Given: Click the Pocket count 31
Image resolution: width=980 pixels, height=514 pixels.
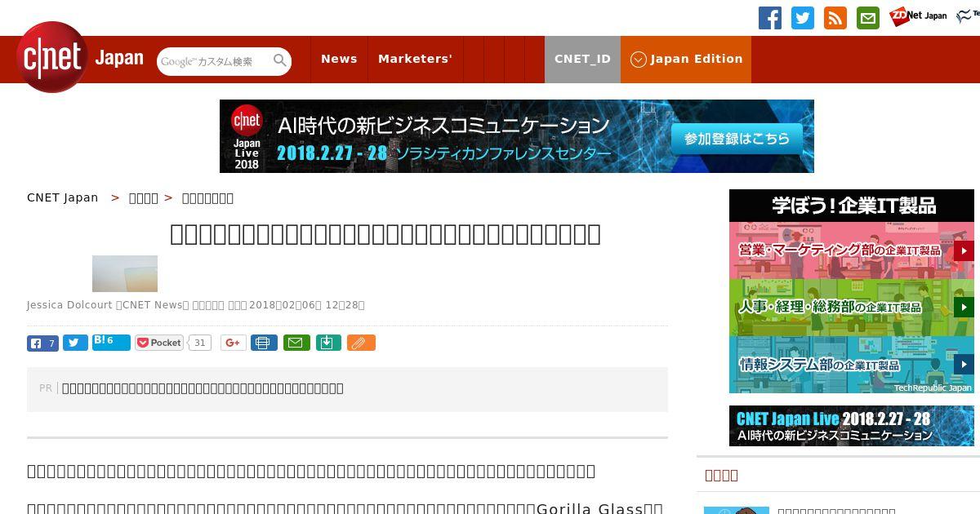Looking at the screenshot, I should click(x=200, y=343).
